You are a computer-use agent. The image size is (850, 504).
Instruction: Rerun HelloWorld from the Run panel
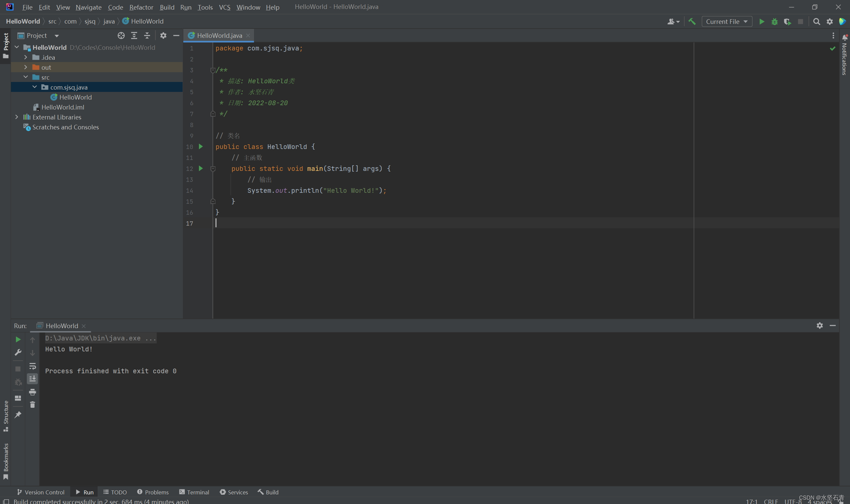click(18, 339)
